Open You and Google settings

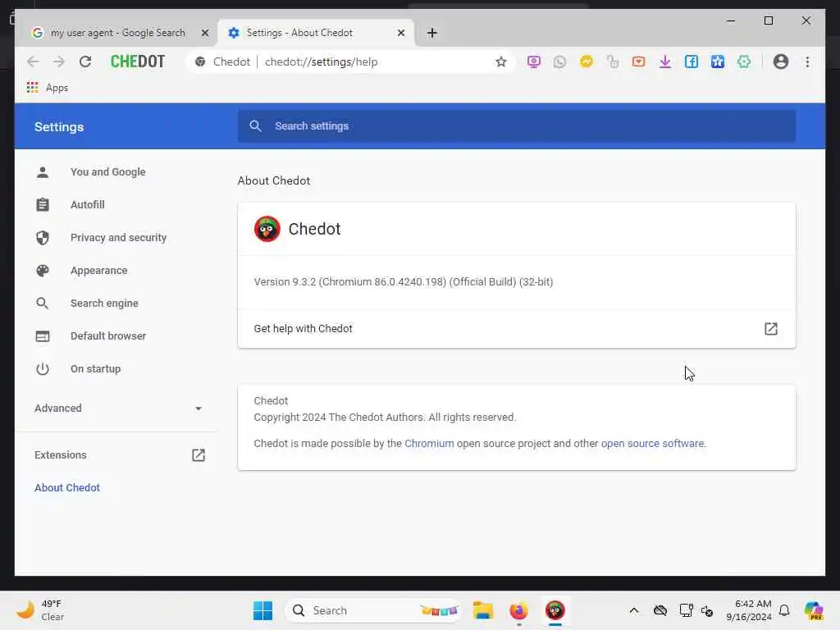coord(107,172)
